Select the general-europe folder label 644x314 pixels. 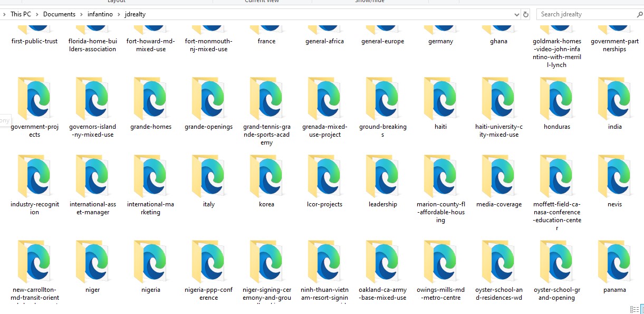(382, 41)
